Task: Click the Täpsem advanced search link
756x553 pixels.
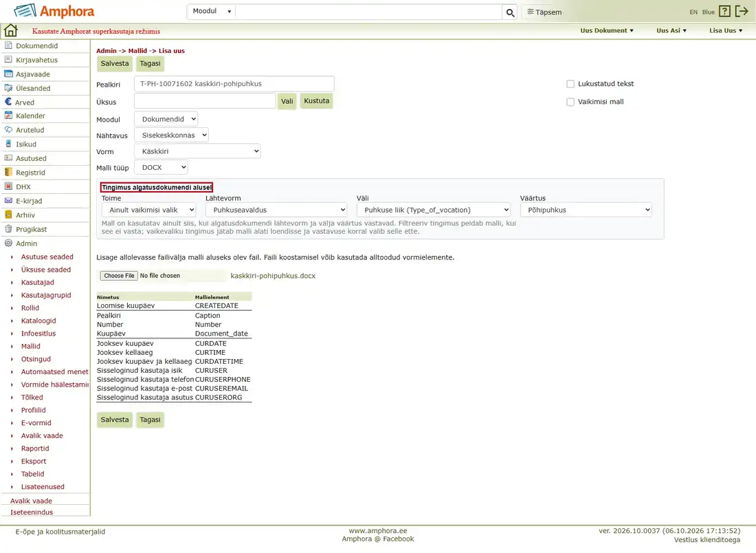Action: [544, 12]
